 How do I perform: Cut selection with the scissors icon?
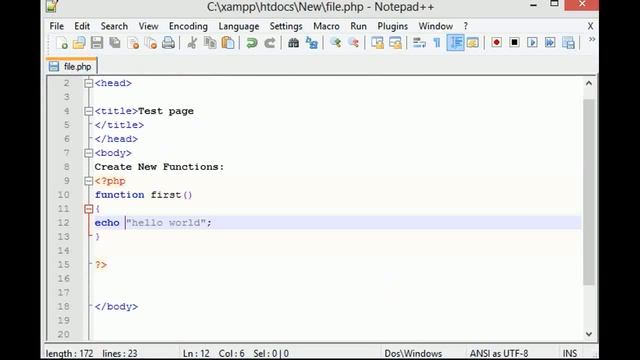coord(192,43)
